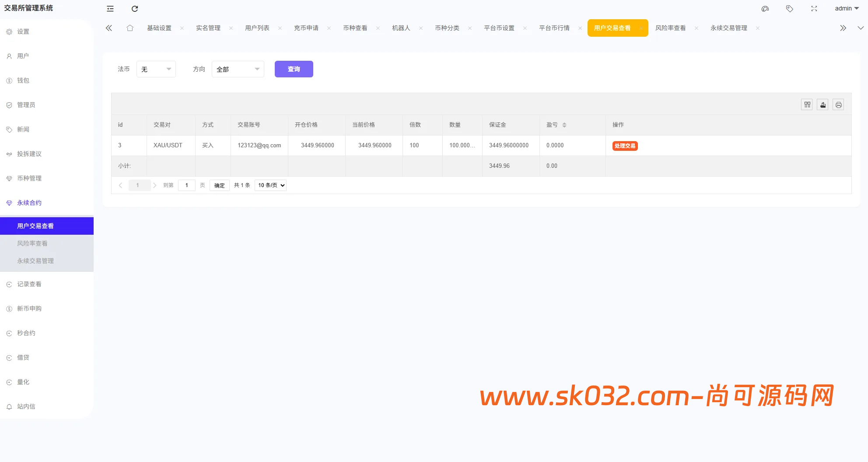Go to the previous page arrow in pagination
The image size is (868, 462).
click(x=120, y=185)
